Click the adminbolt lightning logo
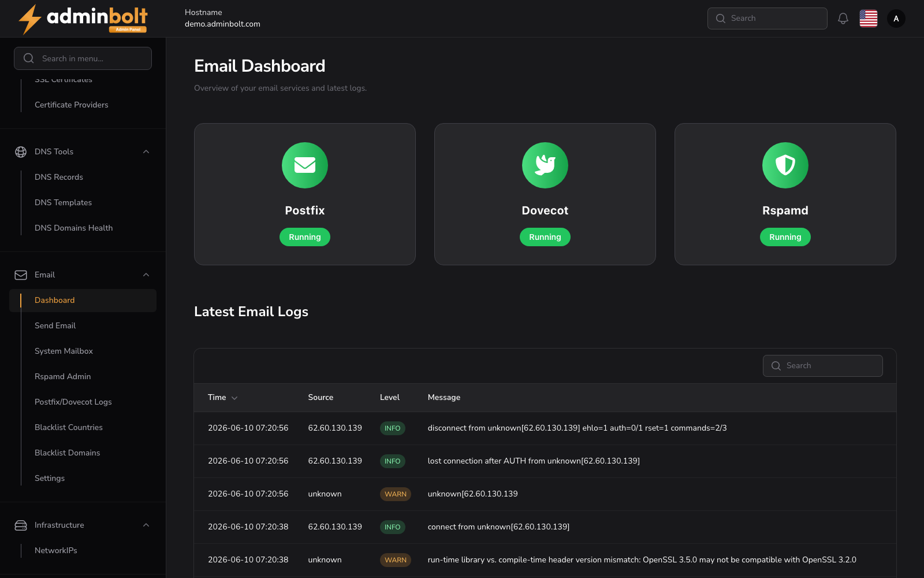Screen dimensions: 924x578 click(x=83, y=19)
